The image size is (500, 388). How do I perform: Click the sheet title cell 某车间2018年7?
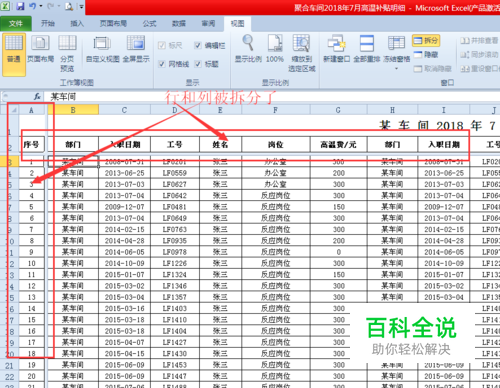(437, 125)
